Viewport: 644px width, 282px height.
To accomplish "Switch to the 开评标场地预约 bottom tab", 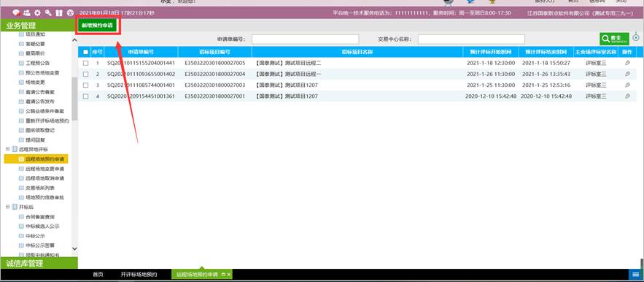I will tap(139, 275).
